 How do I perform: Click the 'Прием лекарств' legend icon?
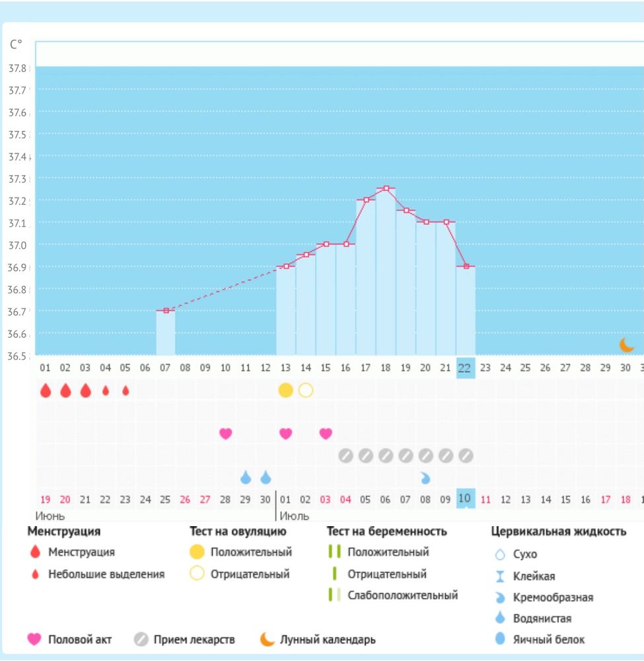coord(141,640)
